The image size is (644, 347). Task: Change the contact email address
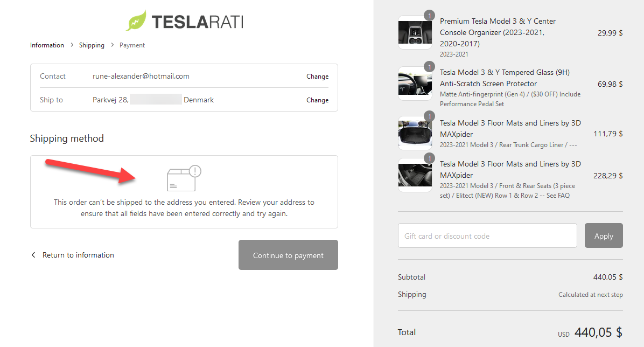pos(318,77)
